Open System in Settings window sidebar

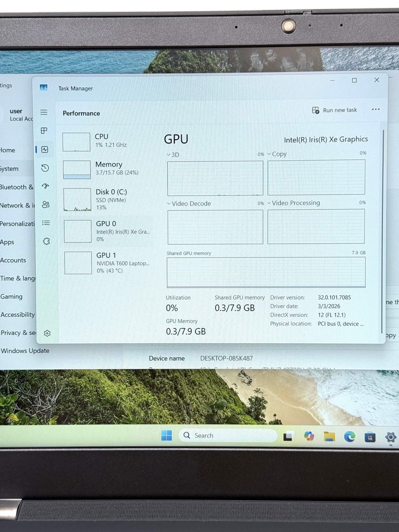(9, 169)
